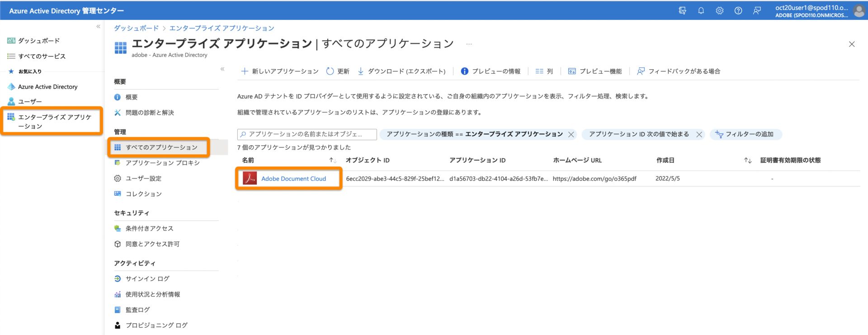
Task: Open 監査ログ menu item
Action: (x=132, y=310)
